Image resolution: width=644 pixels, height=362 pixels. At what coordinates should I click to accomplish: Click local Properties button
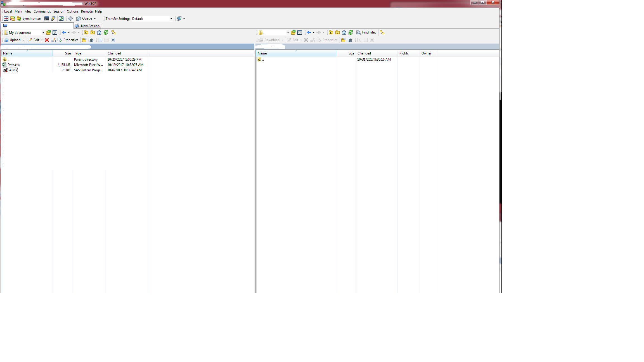coord(68,40)
